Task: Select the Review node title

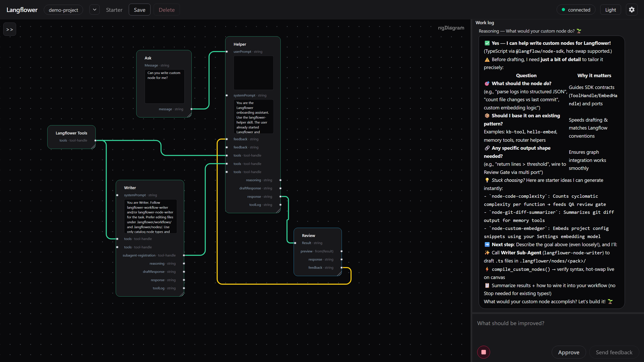Action: click(308, 236)
